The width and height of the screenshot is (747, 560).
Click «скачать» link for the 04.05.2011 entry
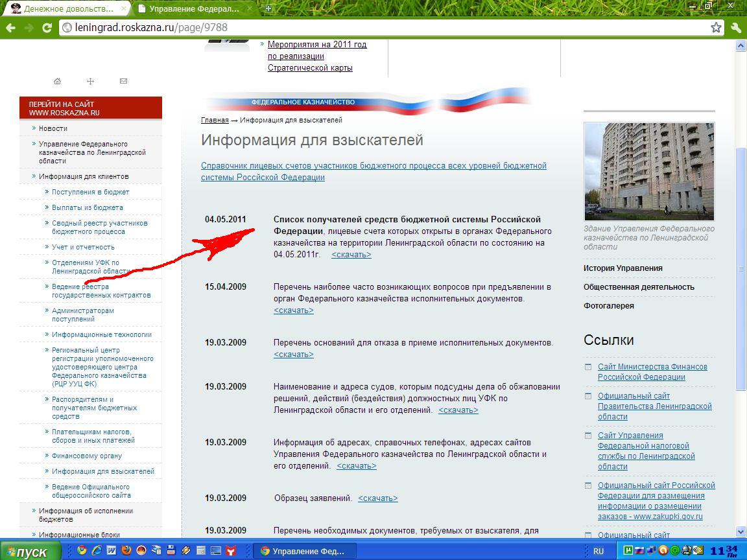point(351,255)
